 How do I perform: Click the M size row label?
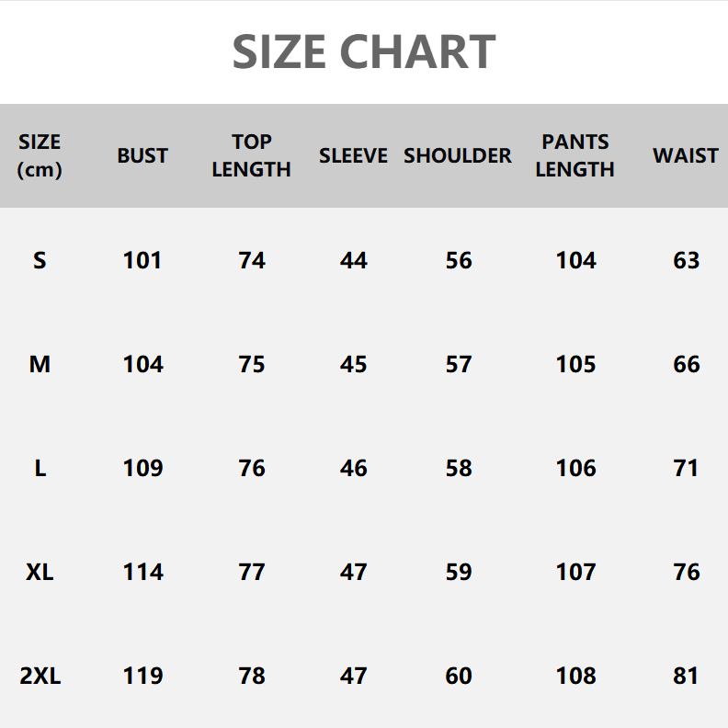(x=40, y=364)
